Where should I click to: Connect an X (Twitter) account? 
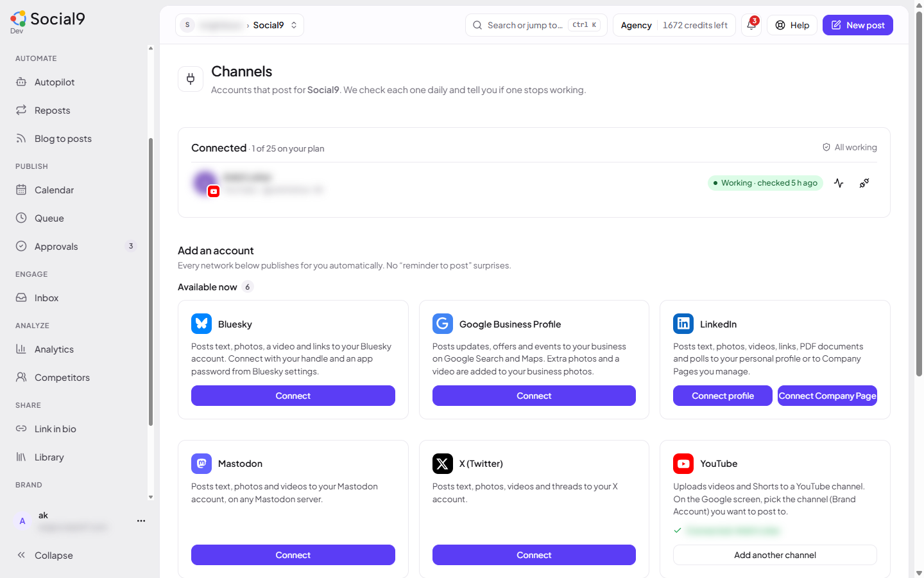(534, 555)
